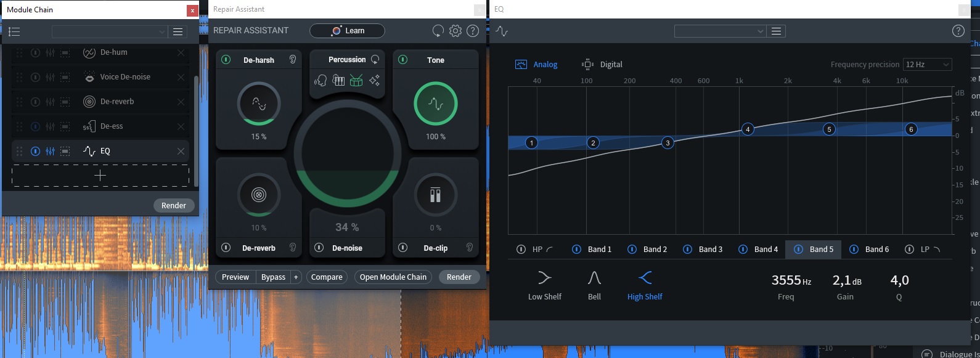980x358 pixels.
Task: Select the piano keys instrument icon
Action: 338,80
